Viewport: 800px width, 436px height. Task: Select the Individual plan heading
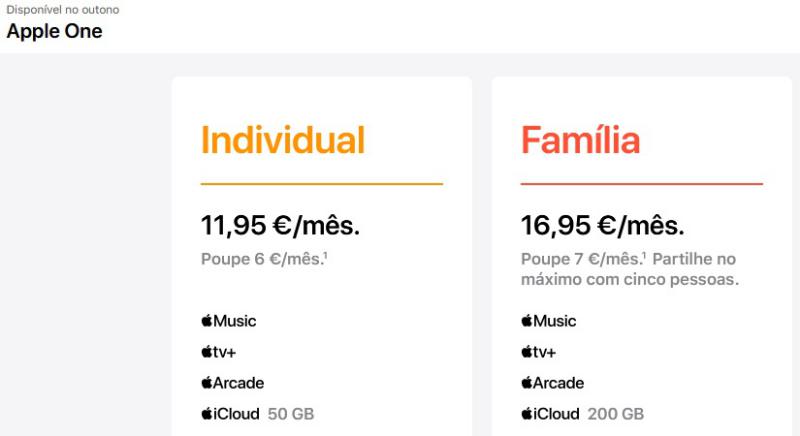(283, 140)
